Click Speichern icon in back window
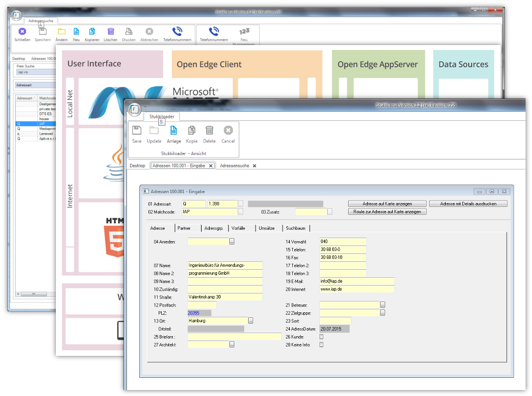The width and height of the screenshot is (532, 396). 43,32
